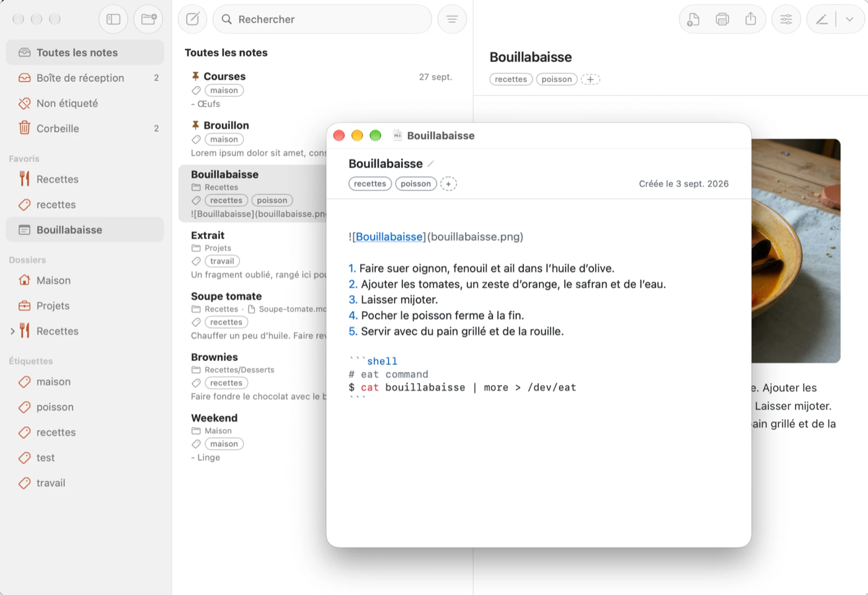The width and height of the screenshot is (868, 595).
Task: Open the pinned Courses note
Action: tap(322, 90)
